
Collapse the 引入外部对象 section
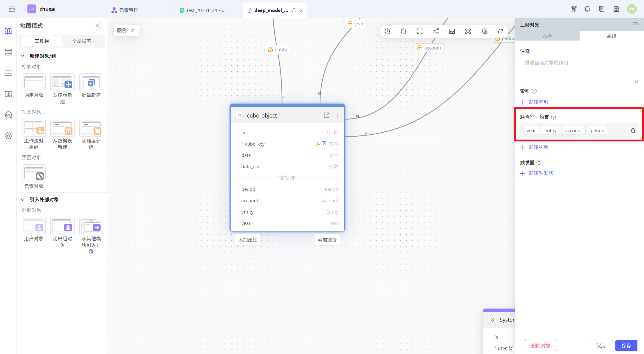click(23, 200)
